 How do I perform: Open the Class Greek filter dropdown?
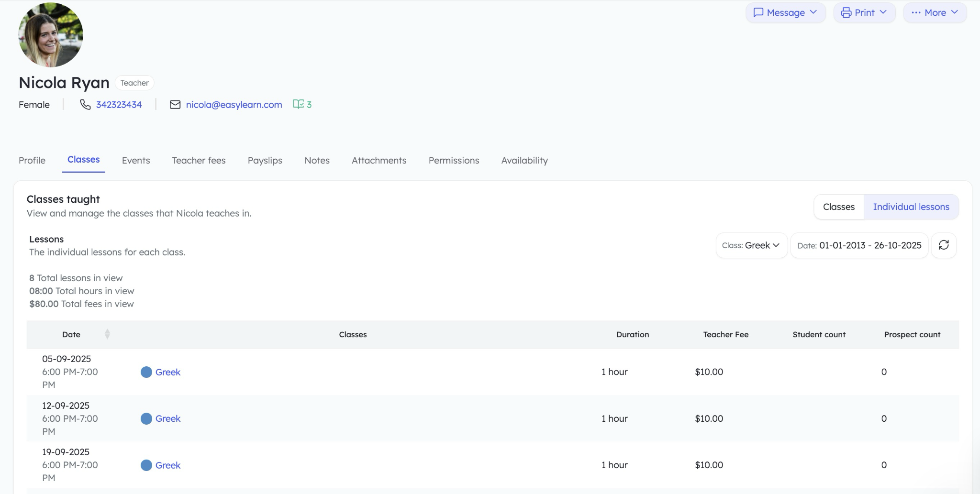pyautogui.click(x=751, y=245)
